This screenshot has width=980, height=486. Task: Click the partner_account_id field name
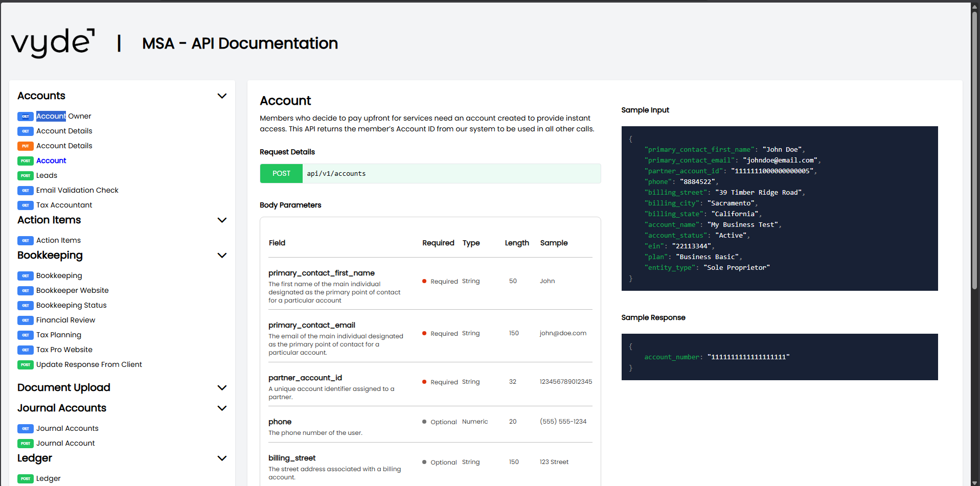pos(305,378)
